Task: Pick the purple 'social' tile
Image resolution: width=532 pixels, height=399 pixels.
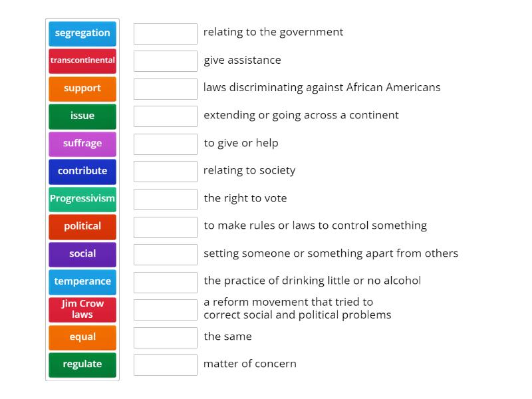Action: pos(82,254)
